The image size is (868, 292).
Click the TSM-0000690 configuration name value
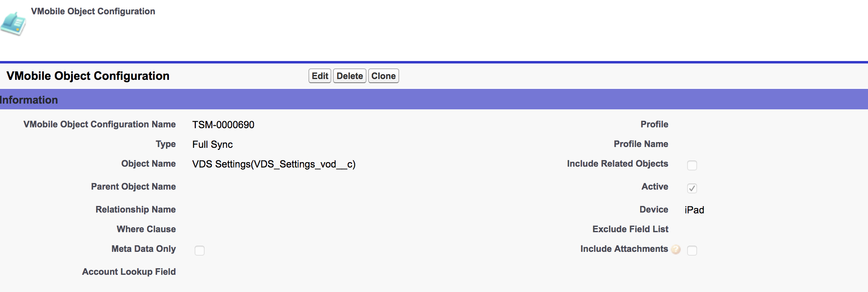223,125
